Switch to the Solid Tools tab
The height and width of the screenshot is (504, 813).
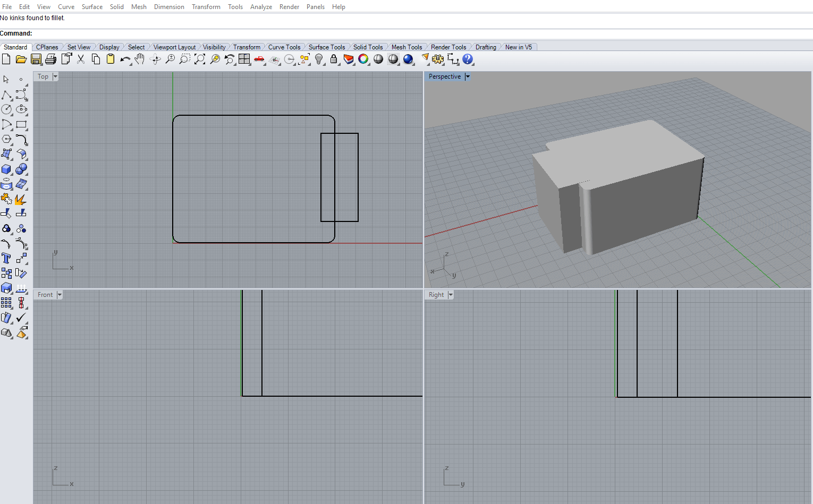tap(368, 47)
